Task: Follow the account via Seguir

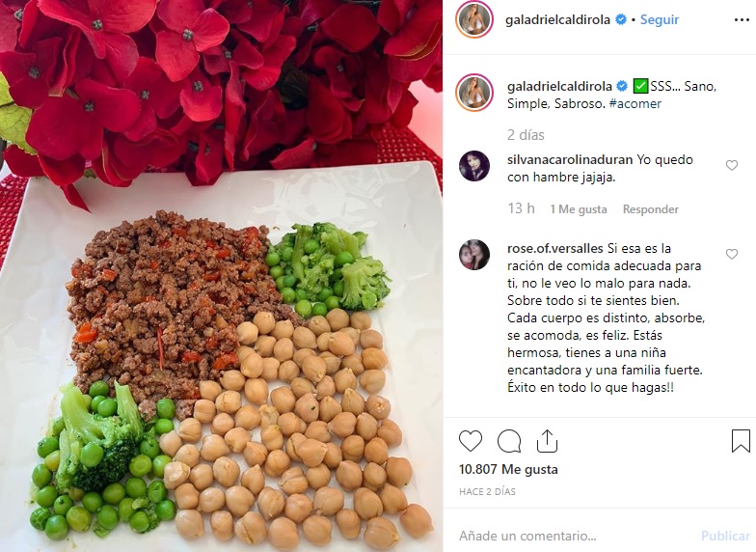Action: 660,19
